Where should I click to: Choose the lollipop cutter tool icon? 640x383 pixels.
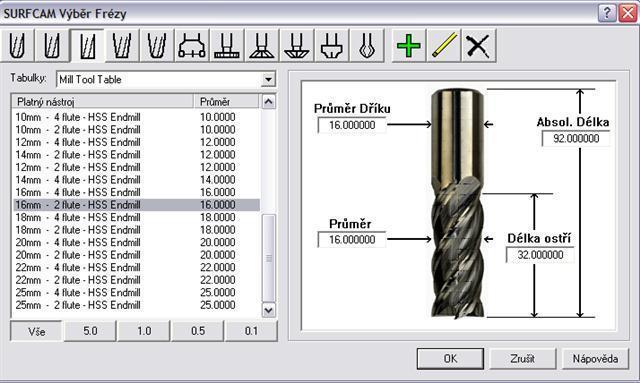[x=367, y=45]
